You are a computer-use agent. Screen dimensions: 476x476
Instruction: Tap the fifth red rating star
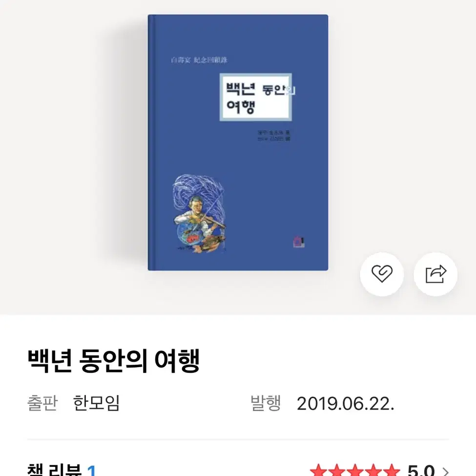click(x=392, y=471)
